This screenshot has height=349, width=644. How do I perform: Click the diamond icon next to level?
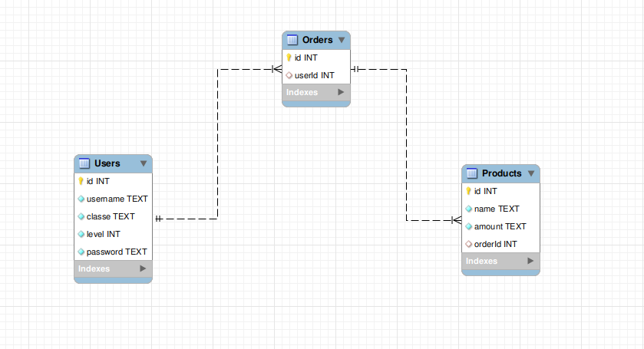(x=81, y=234)
